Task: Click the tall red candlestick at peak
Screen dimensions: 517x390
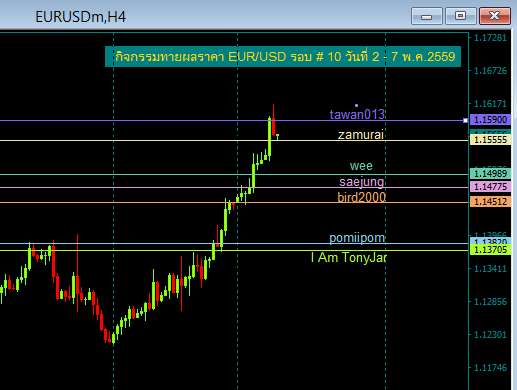Action: (273, 120)
